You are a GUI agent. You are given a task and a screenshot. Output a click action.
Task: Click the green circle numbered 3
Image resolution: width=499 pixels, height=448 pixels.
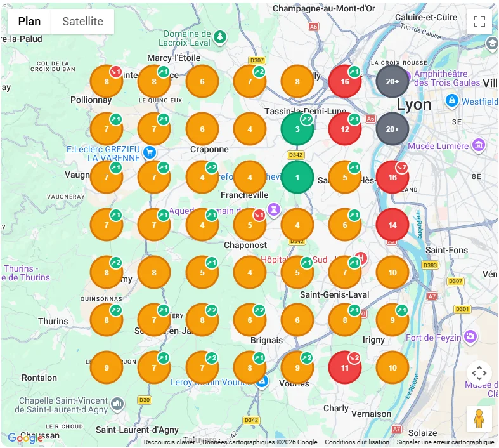[297, 129]
